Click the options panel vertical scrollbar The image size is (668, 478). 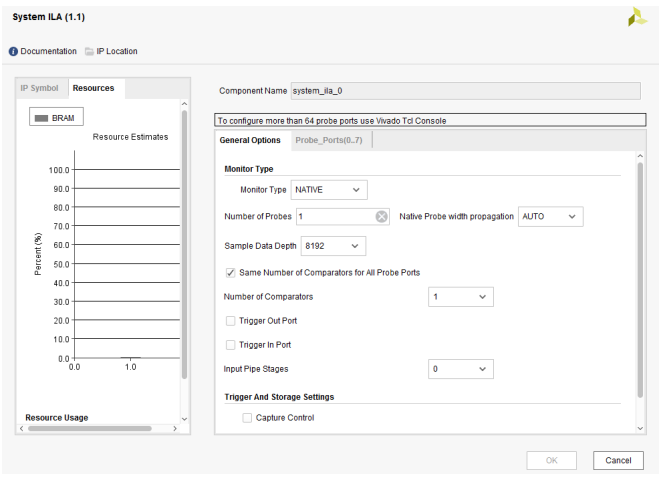(640, 280)
